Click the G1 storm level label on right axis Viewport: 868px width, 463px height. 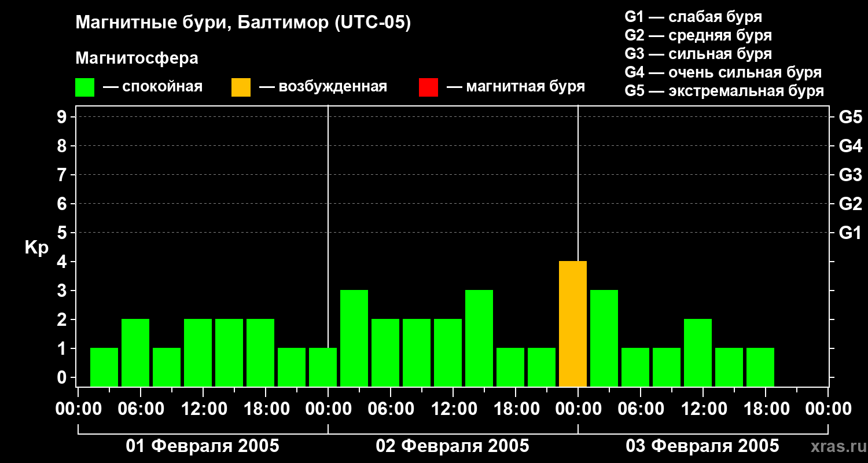tap(850, 233)
